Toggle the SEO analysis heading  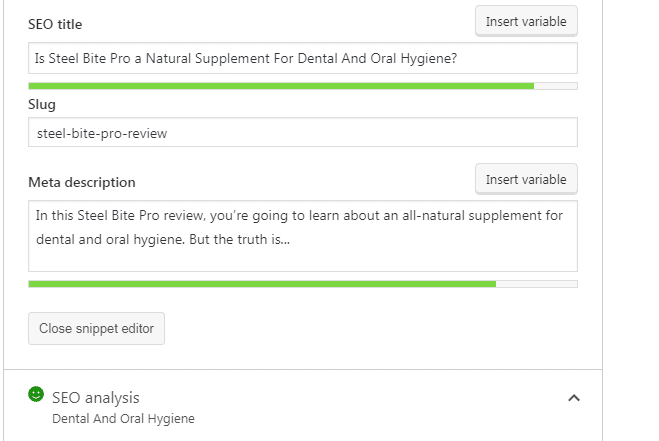click(x=96, y=398)
